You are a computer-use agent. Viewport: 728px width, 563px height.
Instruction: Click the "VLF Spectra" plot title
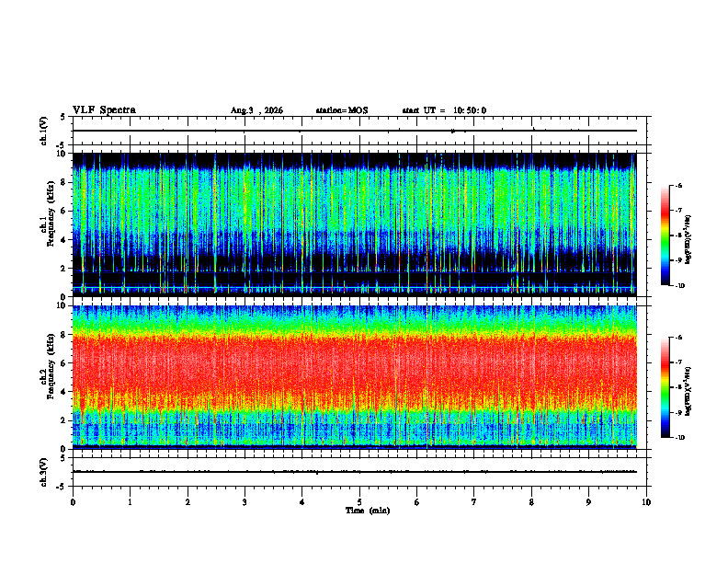(104, 110)
